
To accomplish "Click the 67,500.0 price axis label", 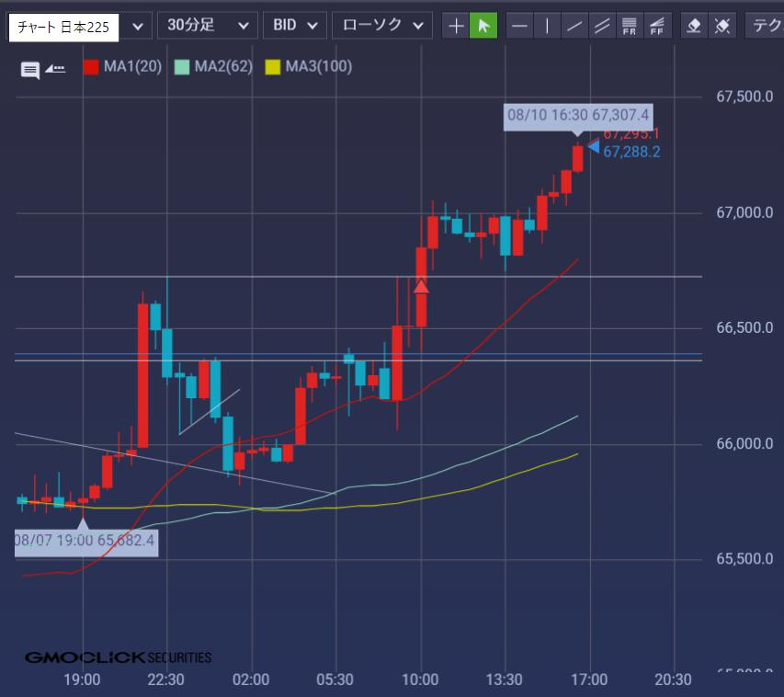I will (x=744, y=97).
